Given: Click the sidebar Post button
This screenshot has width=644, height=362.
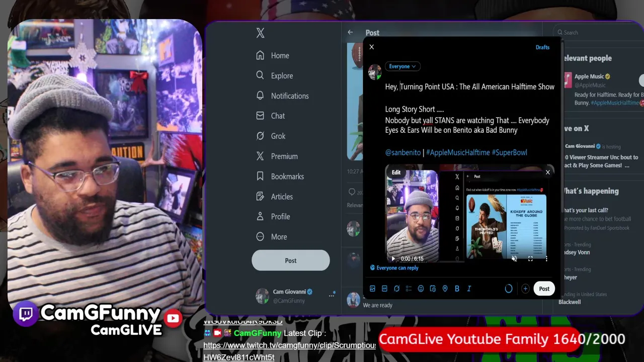Looking at the screenshot, I should point(291,260).
